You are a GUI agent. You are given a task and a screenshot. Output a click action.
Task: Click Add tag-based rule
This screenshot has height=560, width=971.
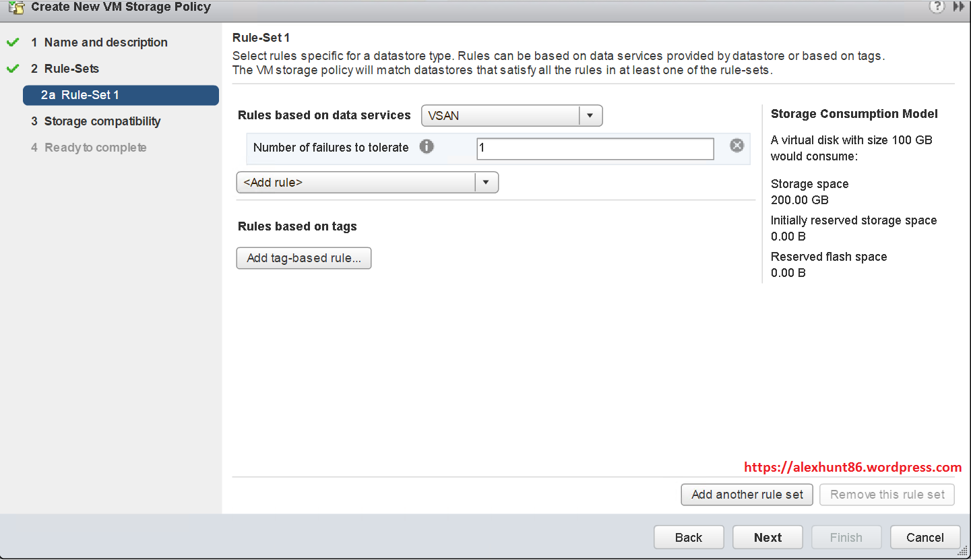[303, 258]
